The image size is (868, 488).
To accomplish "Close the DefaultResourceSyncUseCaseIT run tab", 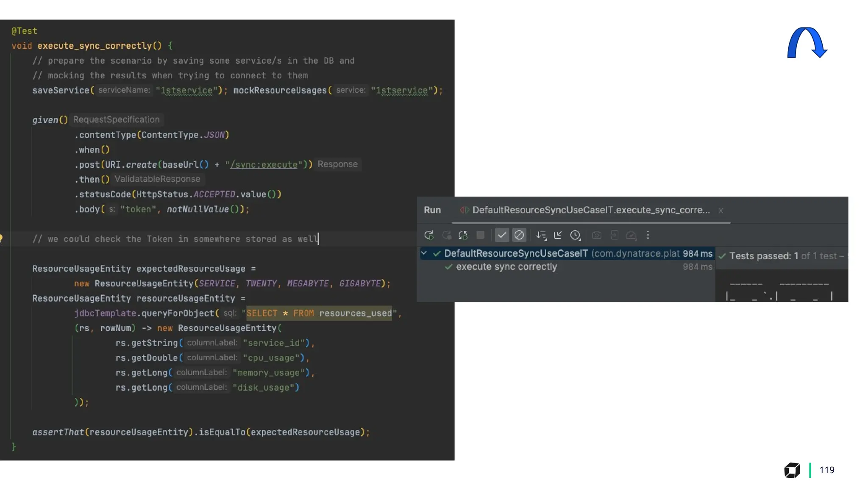I will (721, 211).
